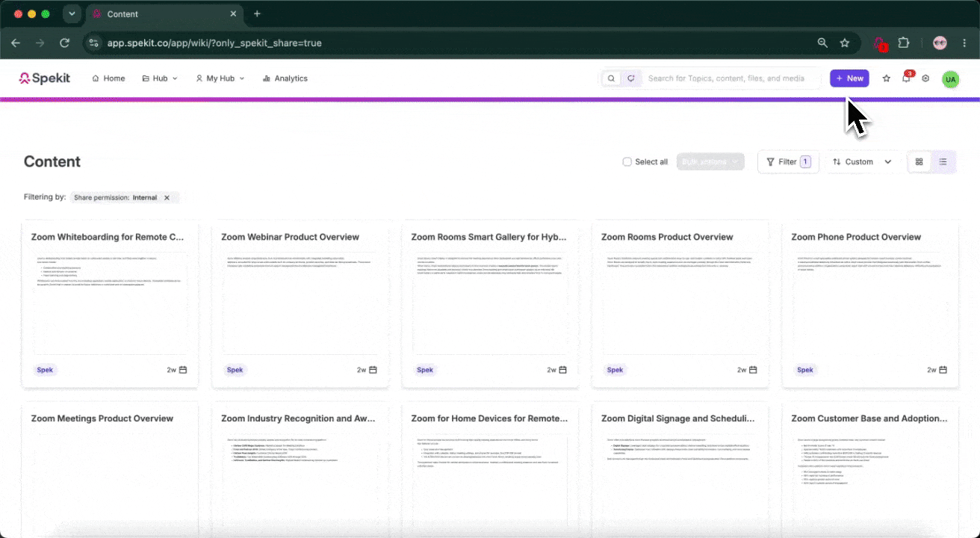Open the Custom sort dropdown
The width and height of the screenshot is (980, 538).
(x=863, y=162)
